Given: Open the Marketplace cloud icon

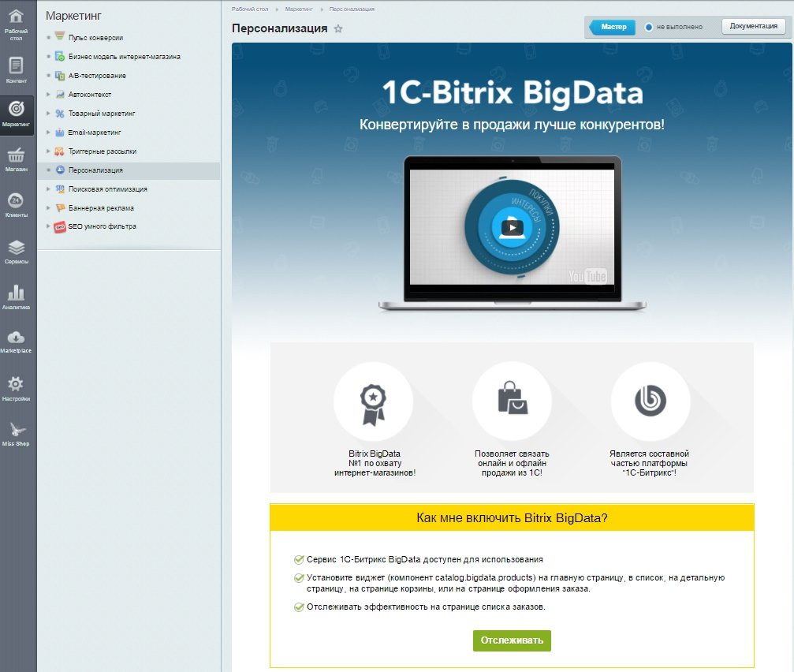Looking at the screenshot, I should (x=17, y=337).
